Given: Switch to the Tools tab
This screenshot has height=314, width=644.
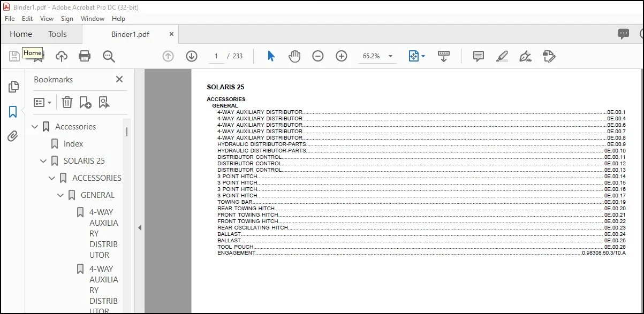Looking at the screenshot, I should pos(57,34).
